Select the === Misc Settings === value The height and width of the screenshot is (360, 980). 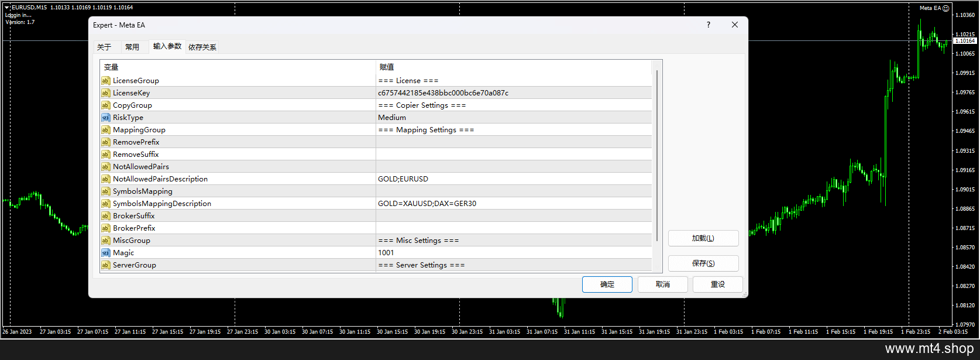(x=514, y=241)
